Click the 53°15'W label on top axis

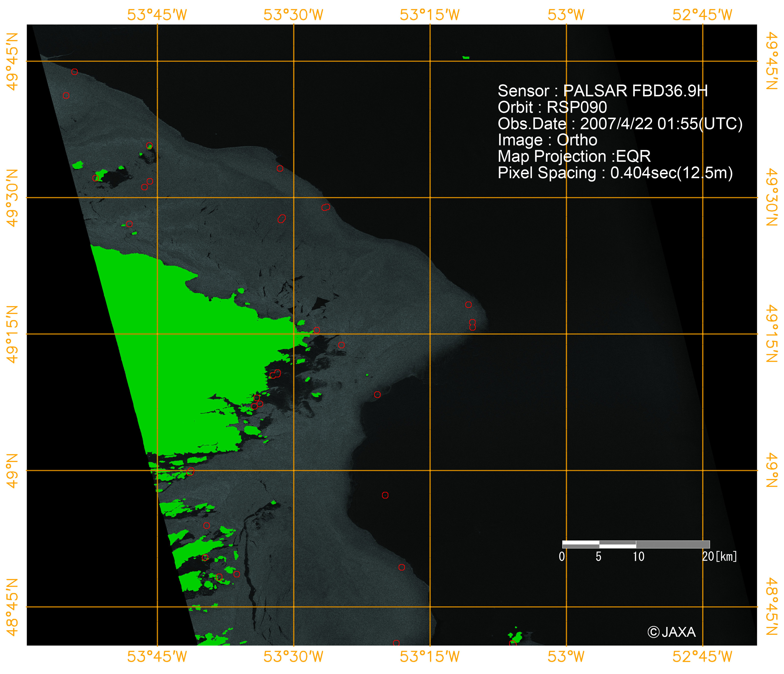click(430, 15)
